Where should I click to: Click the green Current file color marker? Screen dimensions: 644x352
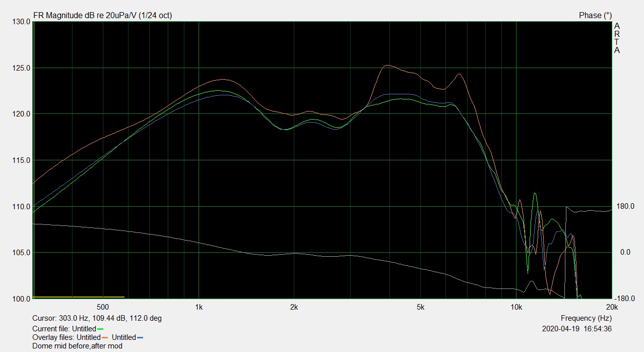pos(100,329)
